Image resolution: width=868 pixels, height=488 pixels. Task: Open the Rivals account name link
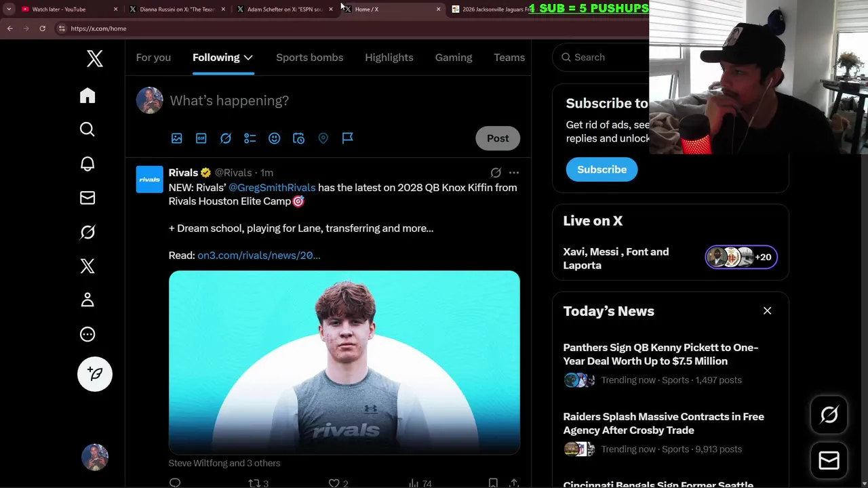tap(183, 173)
